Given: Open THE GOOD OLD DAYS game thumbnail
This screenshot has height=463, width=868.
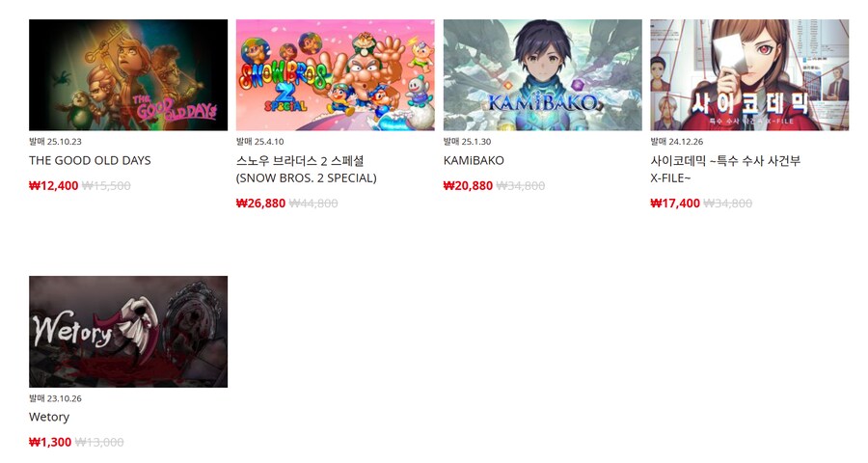Looking at the screenshot, I should 128,75.
